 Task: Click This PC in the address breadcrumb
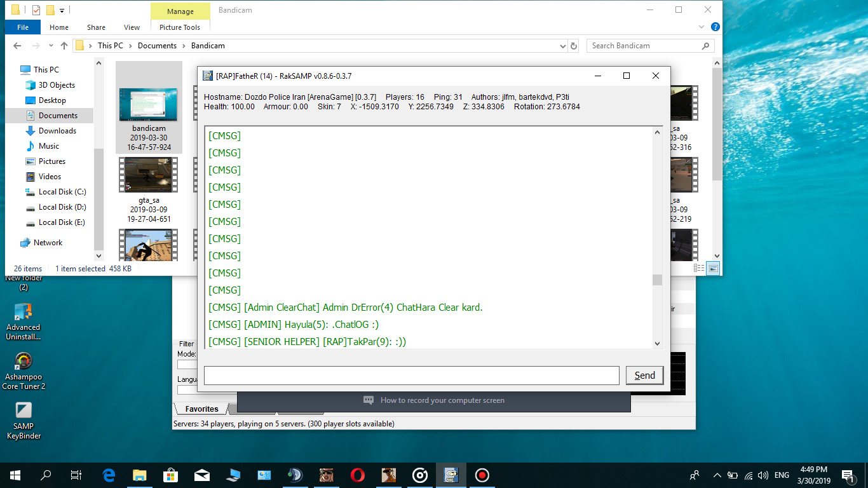(111, 46)
